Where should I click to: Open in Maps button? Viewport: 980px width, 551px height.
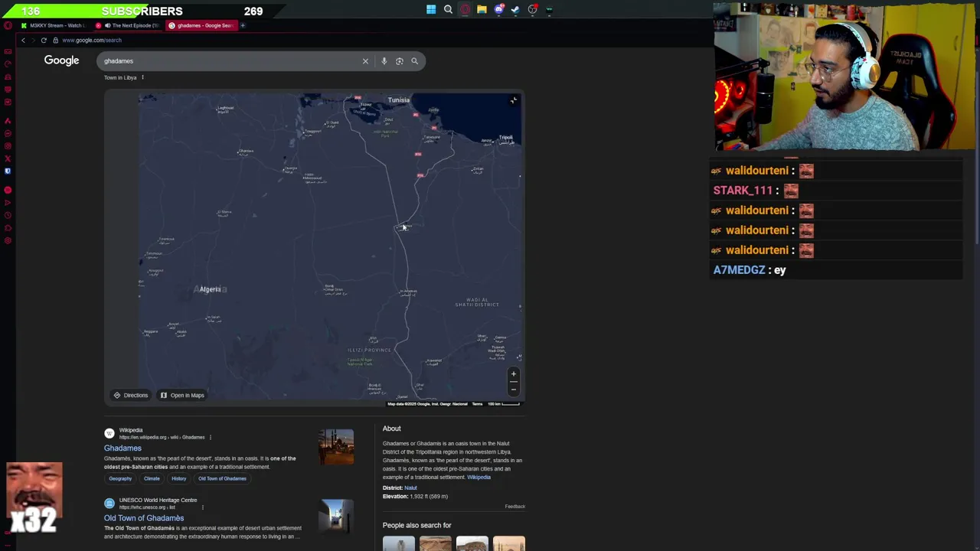[182, 395]
